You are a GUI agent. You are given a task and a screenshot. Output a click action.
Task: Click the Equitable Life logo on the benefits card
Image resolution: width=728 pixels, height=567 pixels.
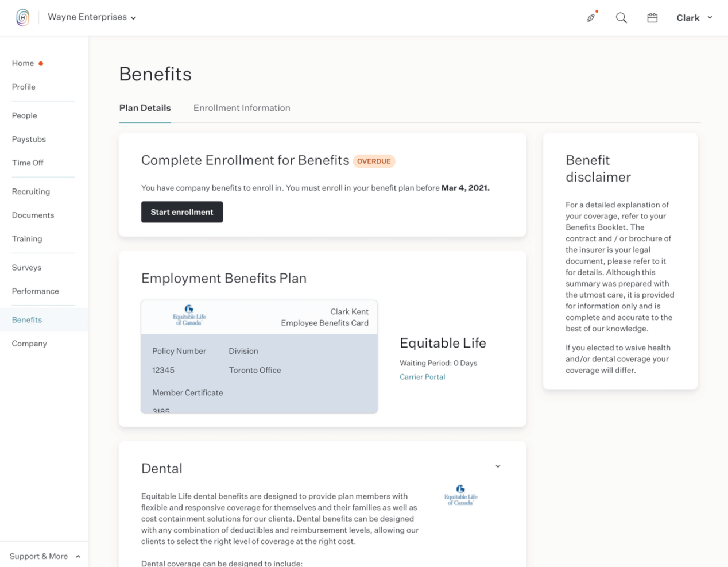pos(188,315)
